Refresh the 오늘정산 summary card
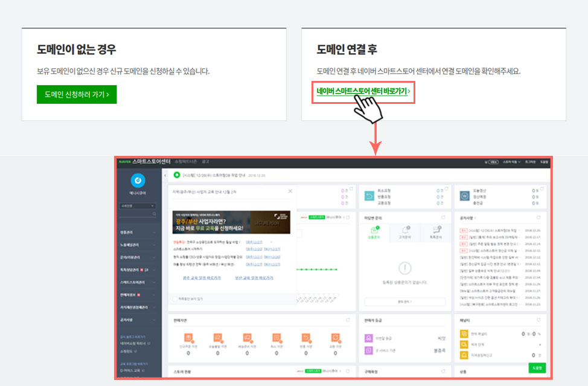 (542, 188)
